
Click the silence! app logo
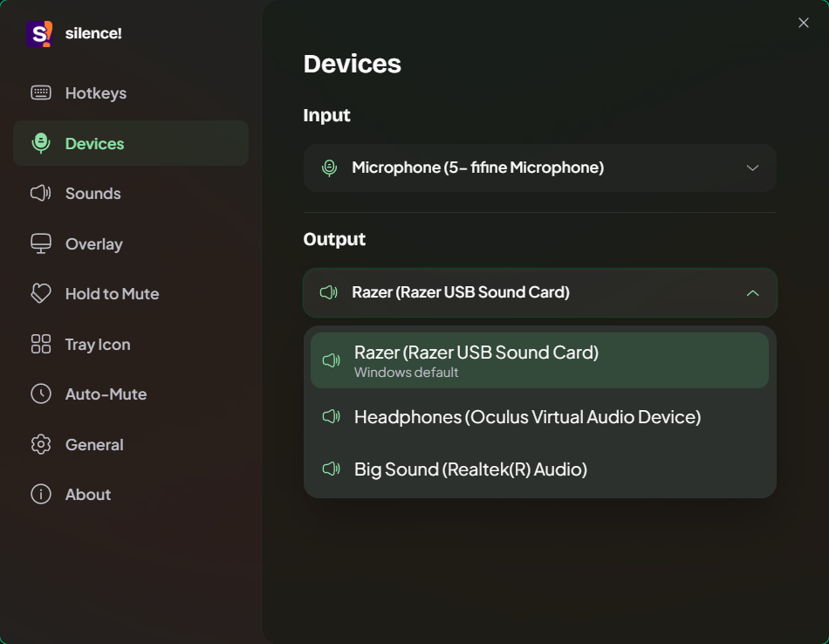pyautogui.click(x=39, y=34)
